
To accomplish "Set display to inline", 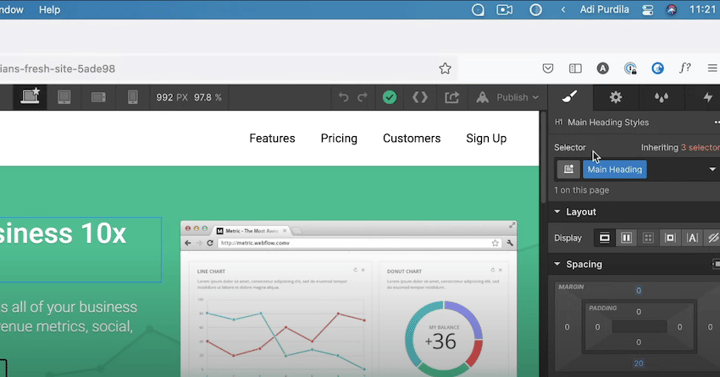I will [692, 238].
